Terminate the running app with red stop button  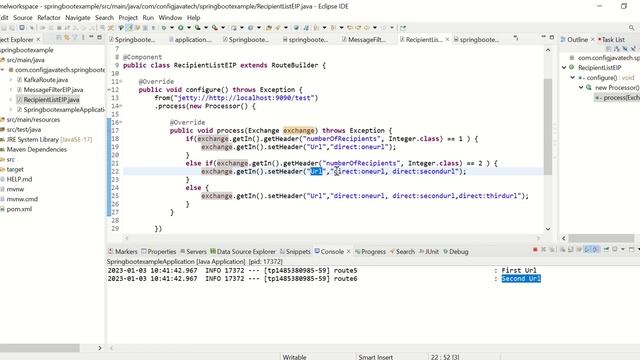(x=535, y=249)
